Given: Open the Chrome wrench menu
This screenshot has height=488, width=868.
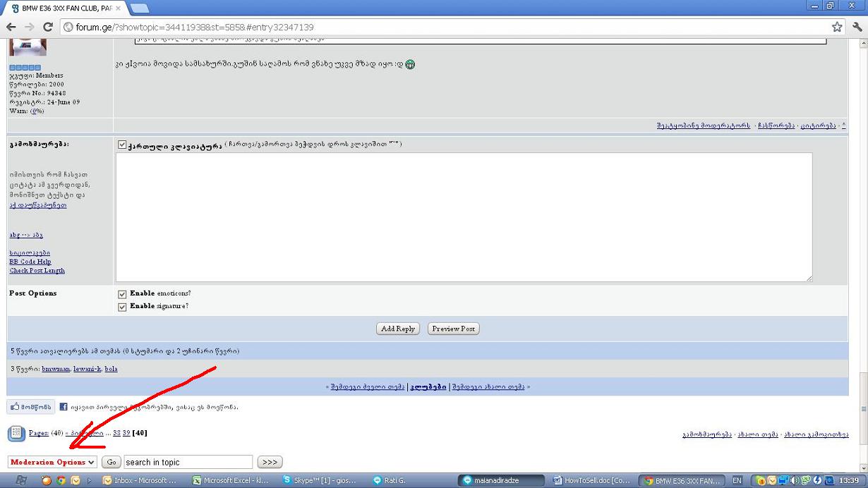Looking at the screenshot, I should pyautogui.click(x=857, y=27).
